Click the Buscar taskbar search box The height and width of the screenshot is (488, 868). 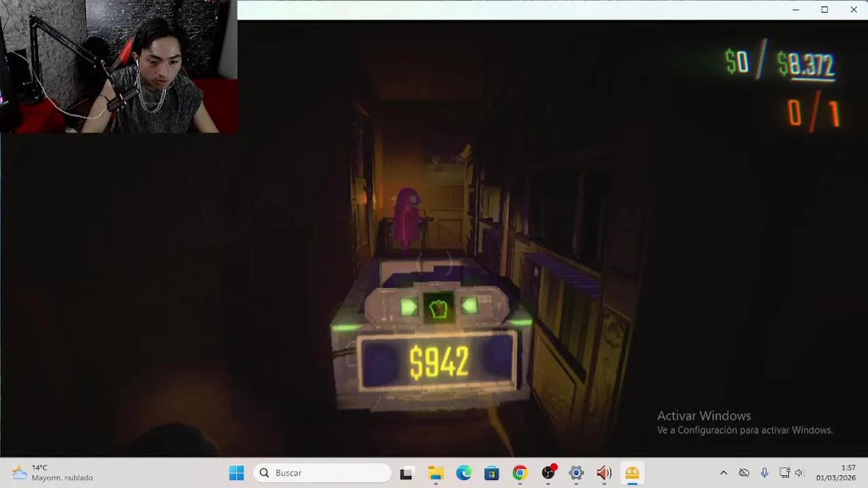coord(323,473)
